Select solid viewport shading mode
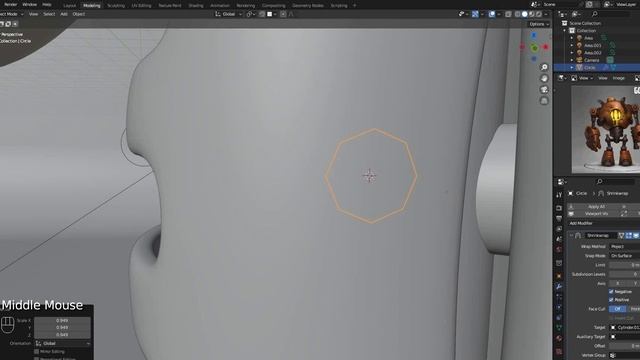Viewport: 640px width, 360px height. (524, 14)
